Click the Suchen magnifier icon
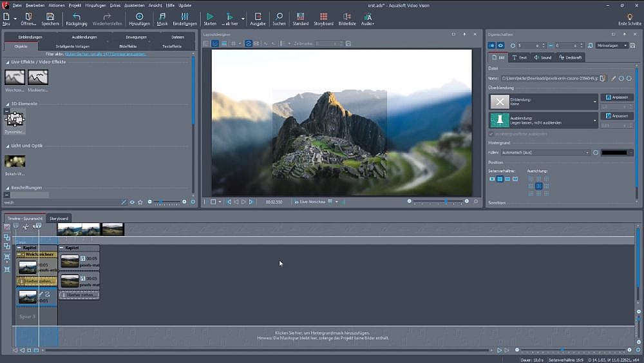This screenshot has width=644, height=363. point(279,17)
